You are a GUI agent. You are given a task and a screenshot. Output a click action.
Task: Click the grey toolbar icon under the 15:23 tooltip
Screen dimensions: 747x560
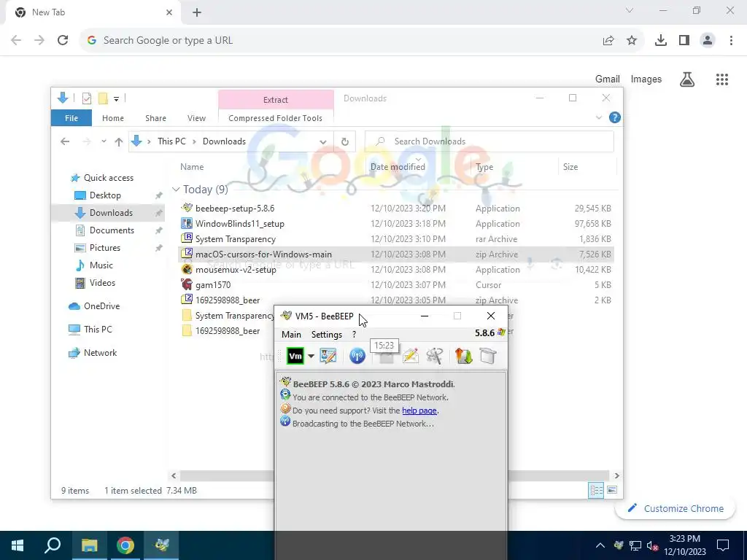tap(386, 357)
